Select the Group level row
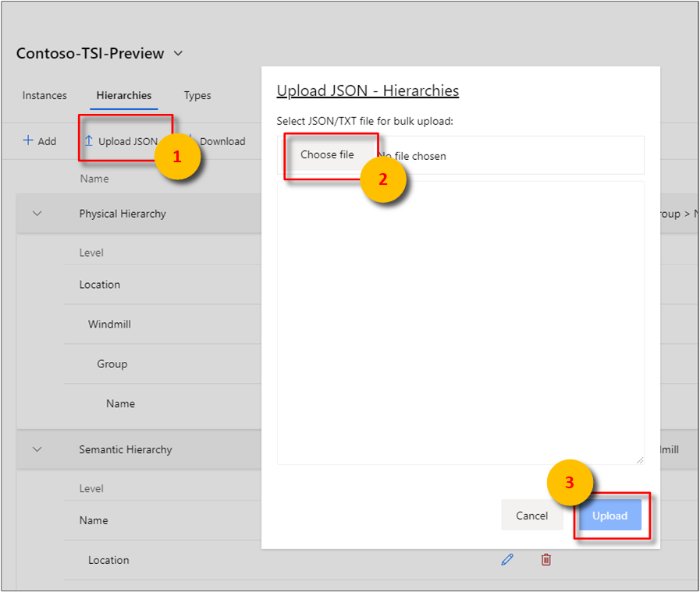This screenshot has height=592, width=700. pos(112,364)
